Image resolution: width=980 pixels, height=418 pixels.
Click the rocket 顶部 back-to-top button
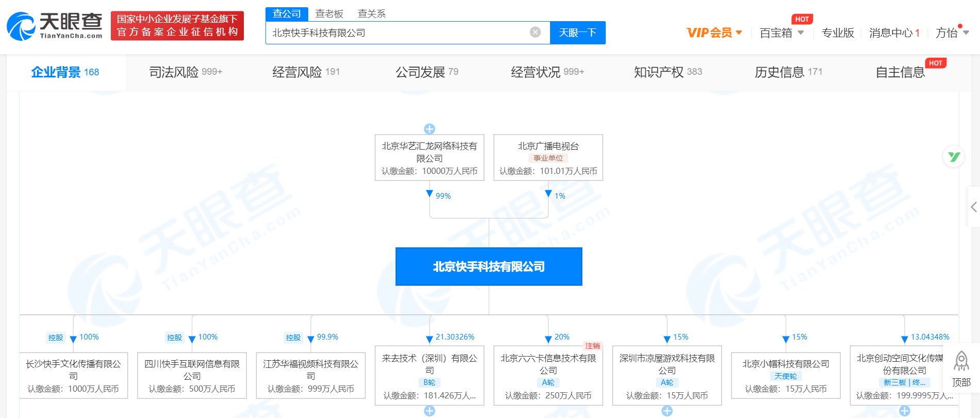pyautogui.click(x=961, y=368)
